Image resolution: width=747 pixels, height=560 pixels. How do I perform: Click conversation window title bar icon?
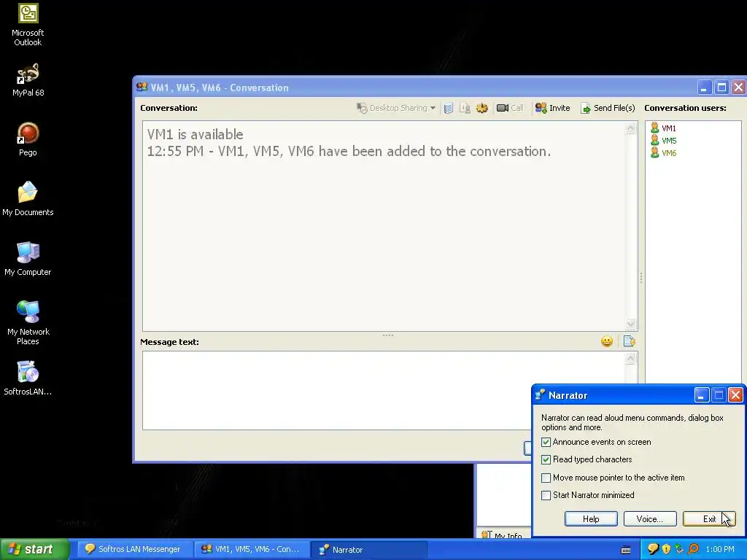click(x=142, y=87)
